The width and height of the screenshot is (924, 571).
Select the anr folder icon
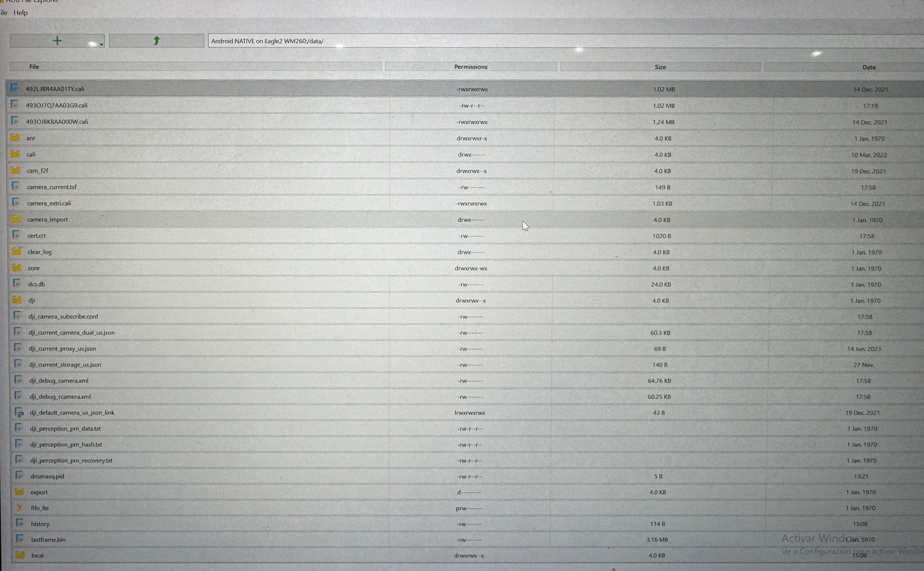(x=15, y=137)
